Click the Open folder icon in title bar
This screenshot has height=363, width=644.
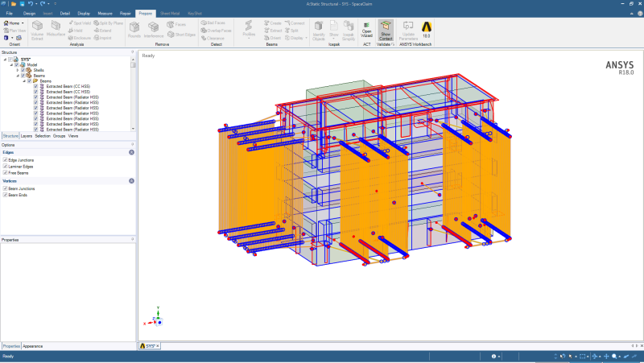click(x=14, y=4)
